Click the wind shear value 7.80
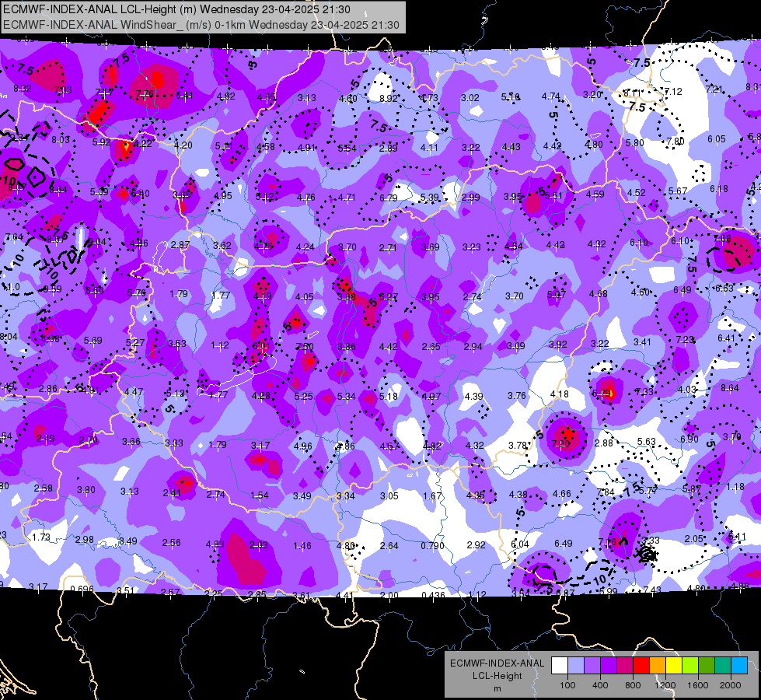 [x=675, y=142]
